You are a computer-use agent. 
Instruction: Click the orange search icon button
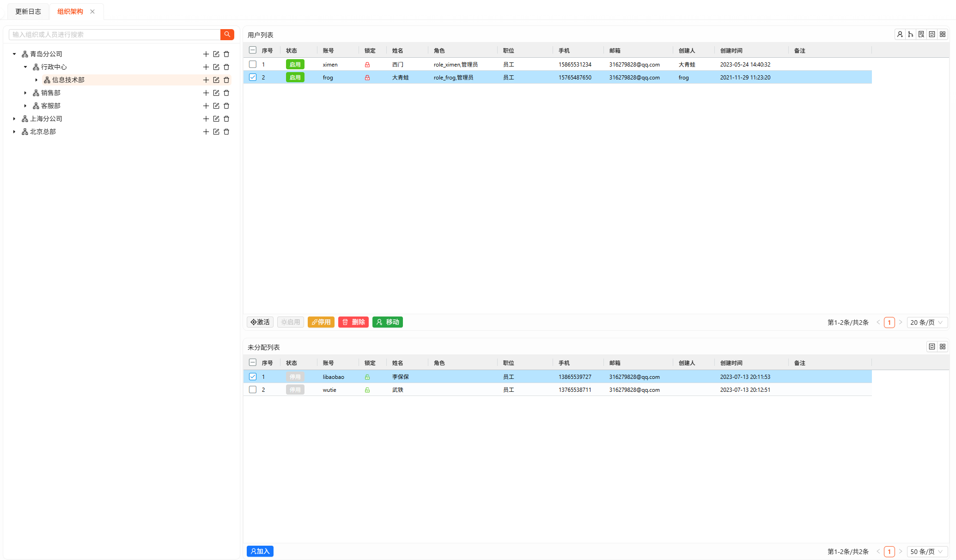click(x=227, y=34)
